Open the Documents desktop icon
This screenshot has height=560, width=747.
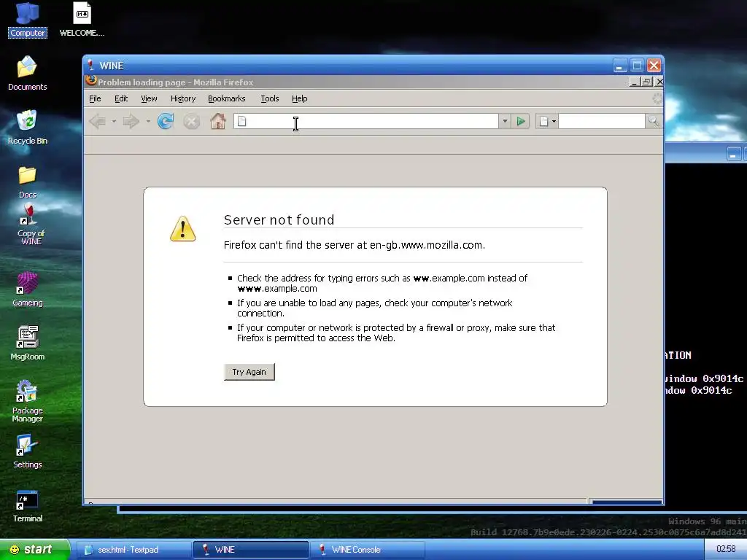pyautogui.click(x=27, y=74)
